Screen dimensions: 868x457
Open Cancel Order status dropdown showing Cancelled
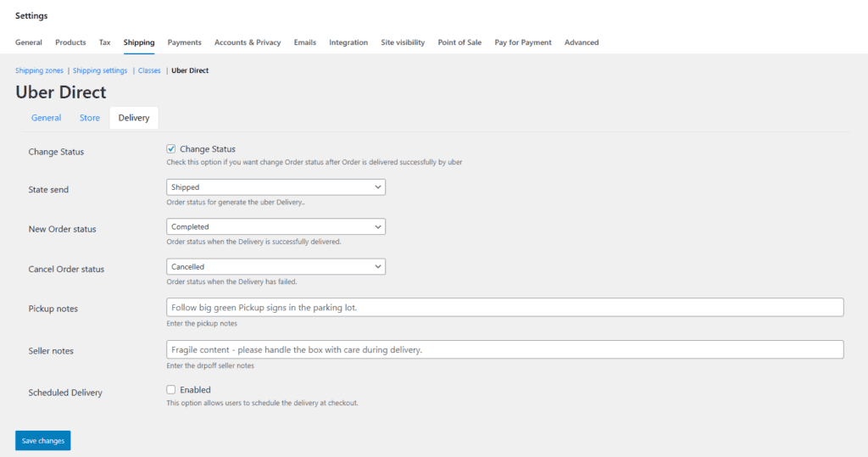[275, 266]
